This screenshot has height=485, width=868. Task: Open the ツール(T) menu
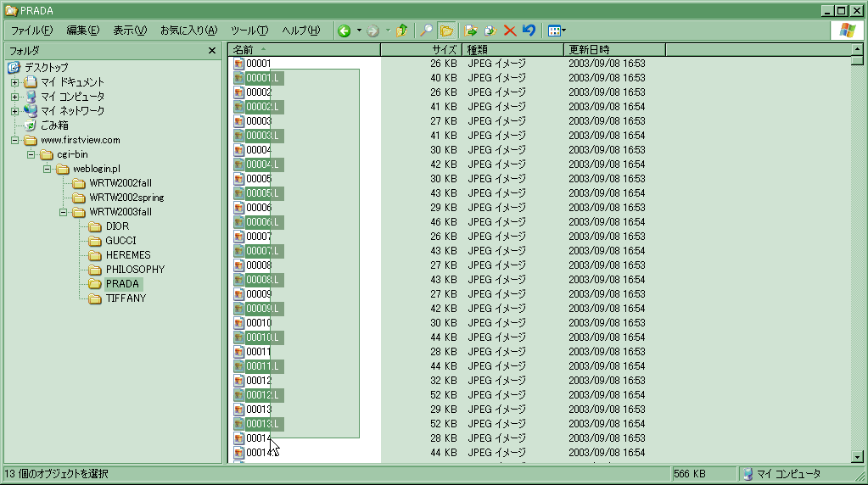(249, 31)
